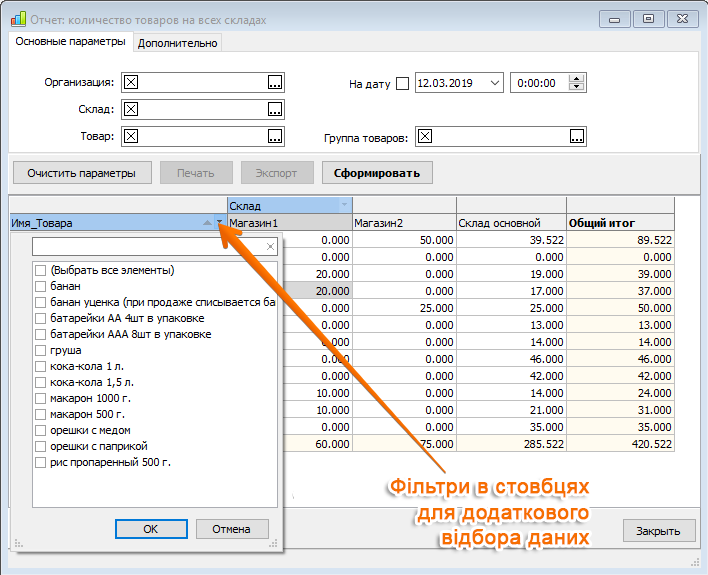Select cell with value 285.522
Image resolution: width=708 pixels, height=575 pixels.
tap(512, 444)
